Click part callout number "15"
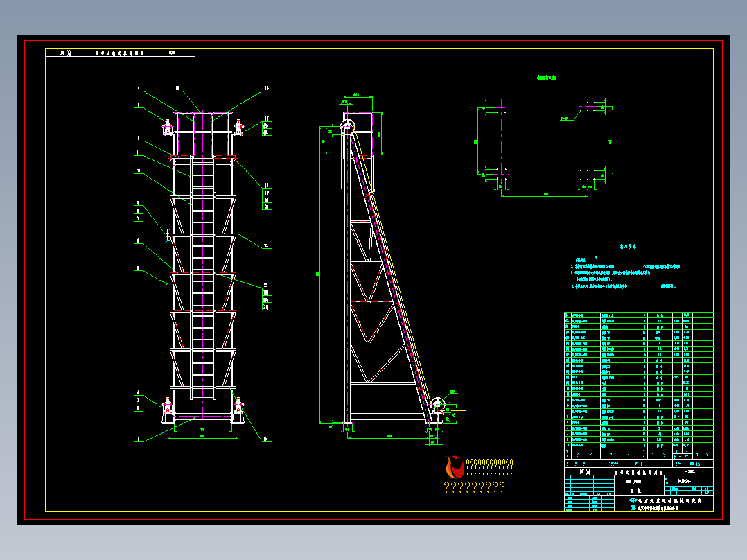 click(x=177, y=88)
